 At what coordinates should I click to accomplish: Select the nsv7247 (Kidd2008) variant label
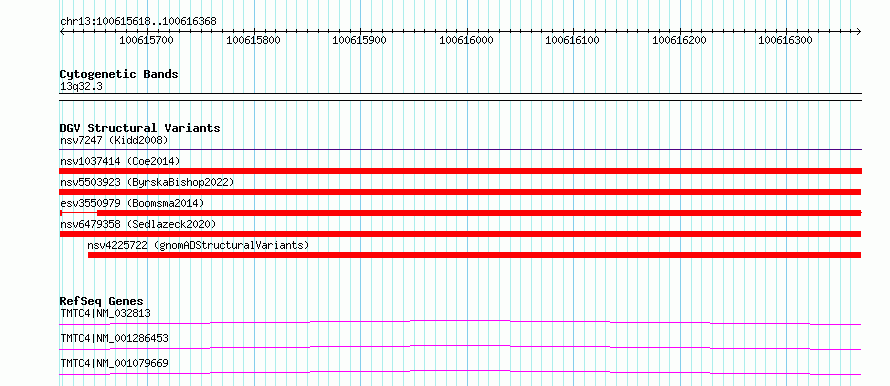coord(114,140)
